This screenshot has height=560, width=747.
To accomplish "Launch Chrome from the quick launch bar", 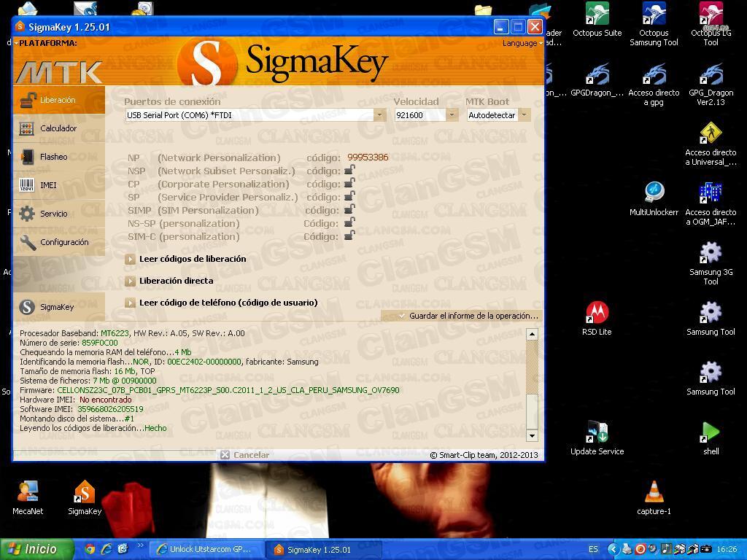I will pos(90,549).
